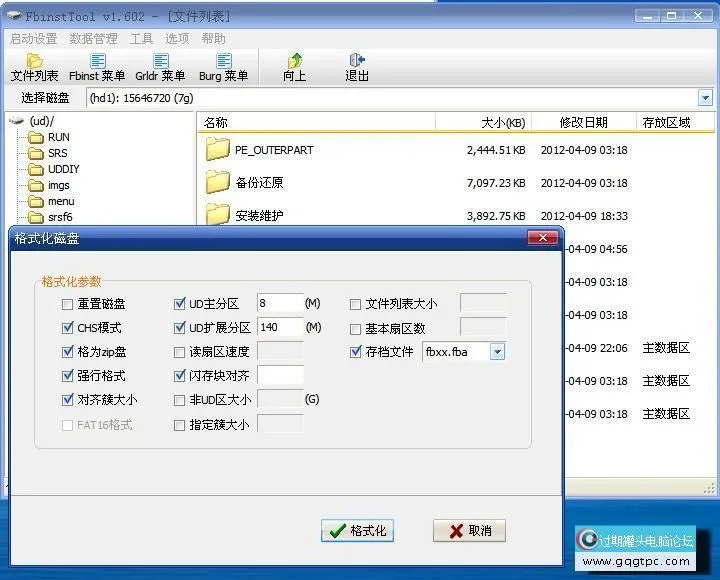This screenshot has height=580, width=720.
Task: Click the 备份还原 folder name
Action: [259, 183]
